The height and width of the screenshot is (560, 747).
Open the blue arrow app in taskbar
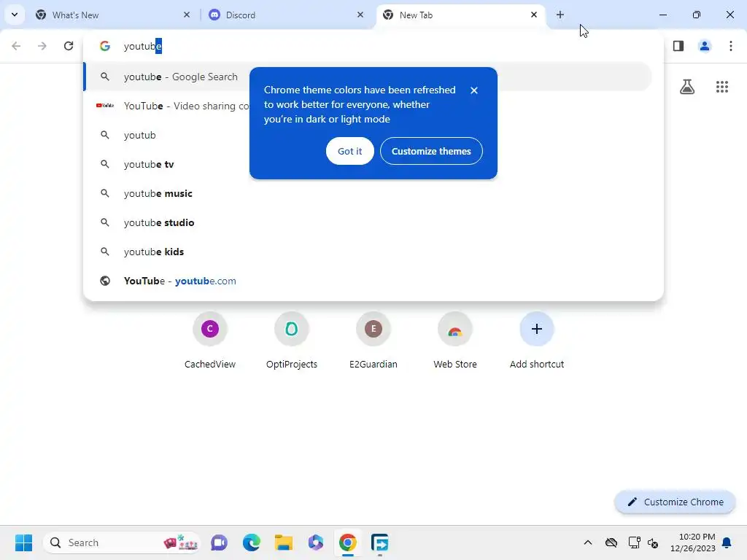(379, 542)
